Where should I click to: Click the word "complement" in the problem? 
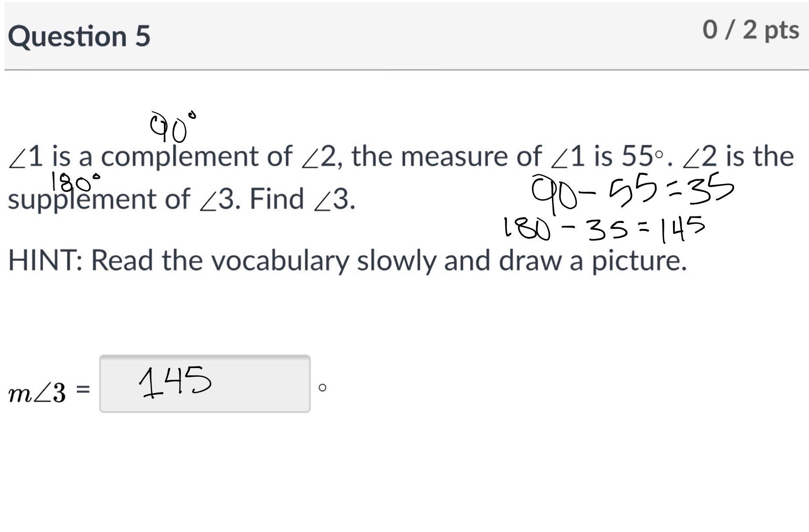(196, 156)
